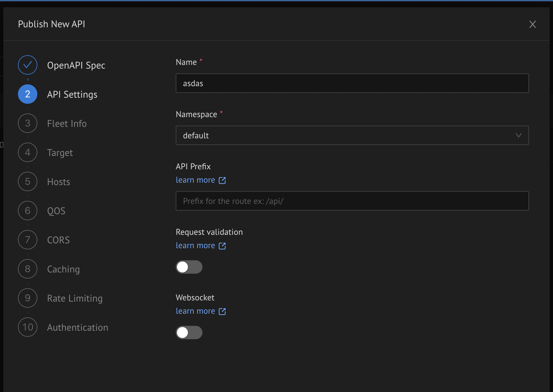Navigate to the Rate Limiting step
Viewport: 553px width, 392px height.
[x=74, y=298]
